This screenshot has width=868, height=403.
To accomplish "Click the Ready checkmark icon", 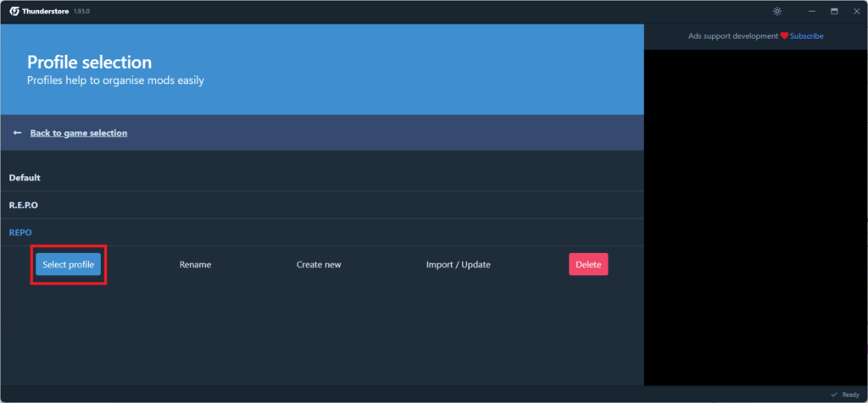I will pyautogui.click(x=834, y=395).
